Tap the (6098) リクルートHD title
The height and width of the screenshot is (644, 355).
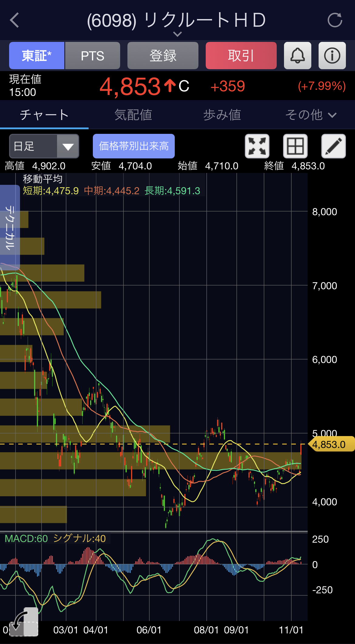[176, 20]
